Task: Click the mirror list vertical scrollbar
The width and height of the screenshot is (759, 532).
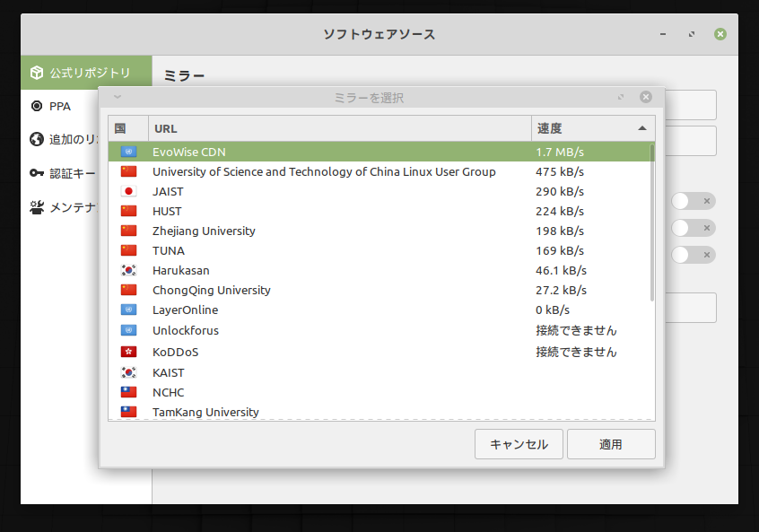Action: tap(652, 222)
